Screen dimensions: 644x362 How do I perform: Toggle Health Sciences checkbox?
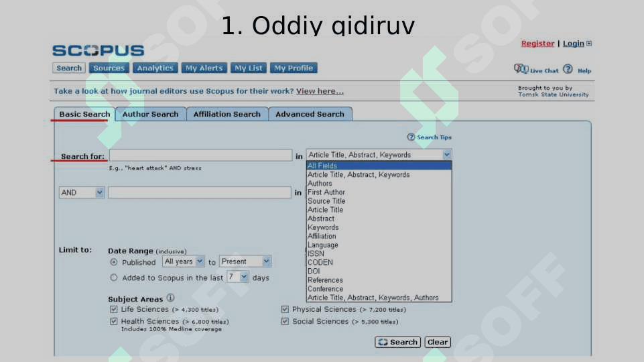[114, 321]
